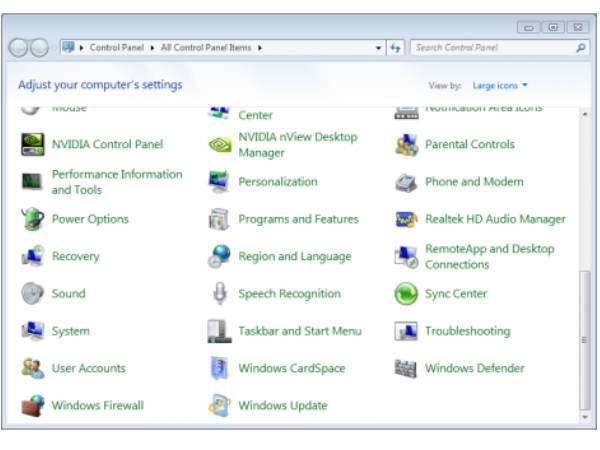Click the Troubleshooting icon
600x450 pixels.
pyautogui.click(x=406, y=331)
